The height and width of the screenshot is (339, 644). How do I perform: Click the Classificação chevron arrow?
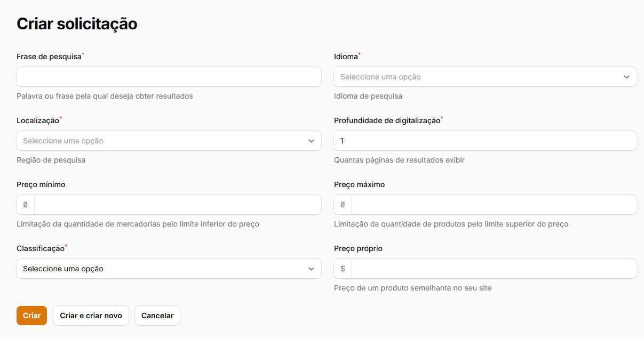coord(311,269)
